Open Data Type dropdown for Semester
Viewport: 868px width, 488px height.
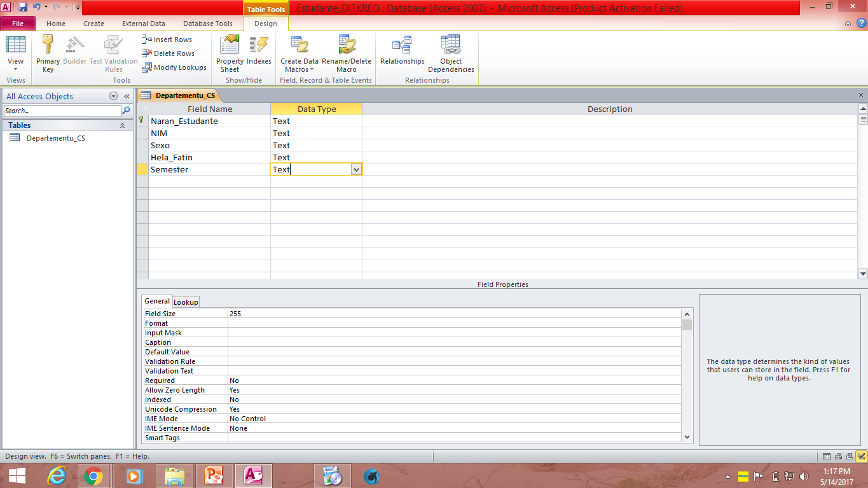coord(356,170)
